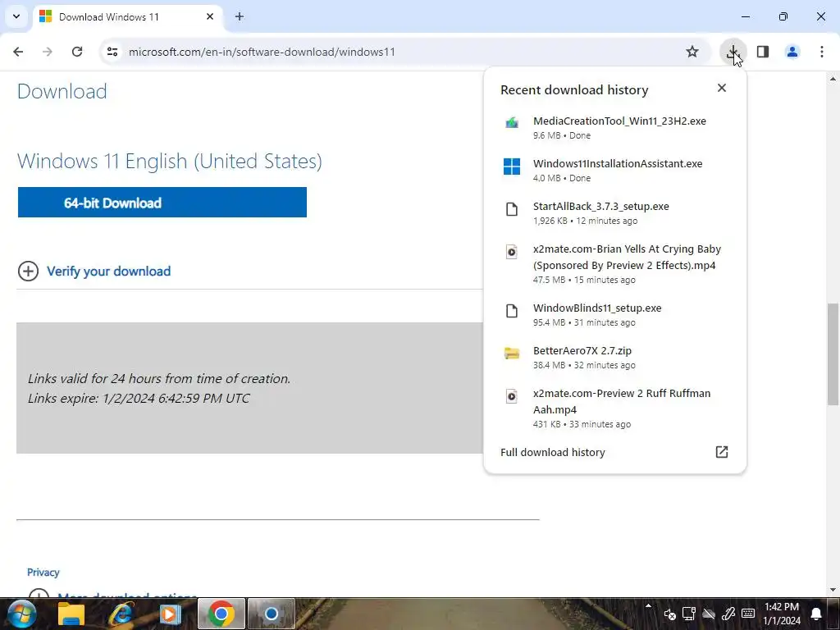Viewport: 840px width, 630px height.
Task: Open site information icon in address bar
Action: (112, 52)
